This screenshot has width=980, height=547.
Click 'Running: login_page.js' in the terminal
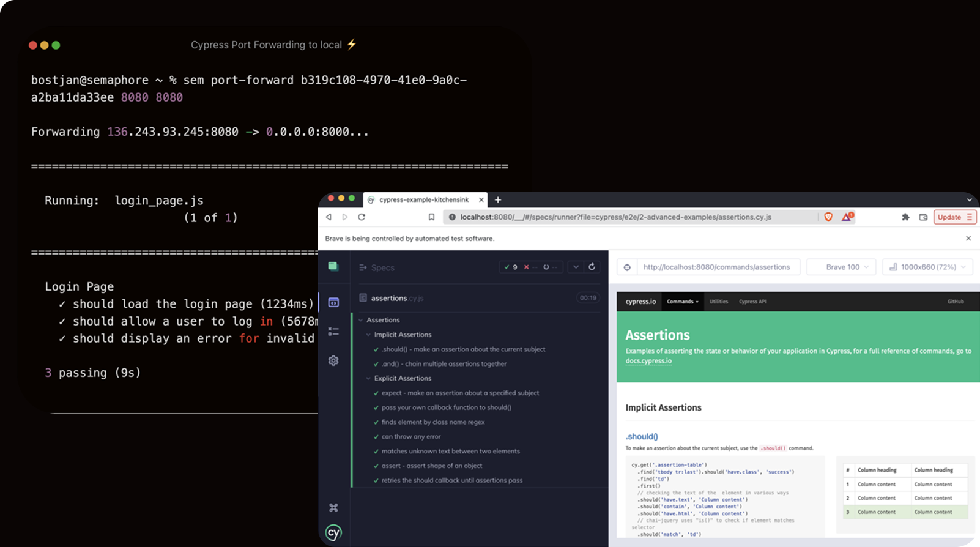coord(124,201)
